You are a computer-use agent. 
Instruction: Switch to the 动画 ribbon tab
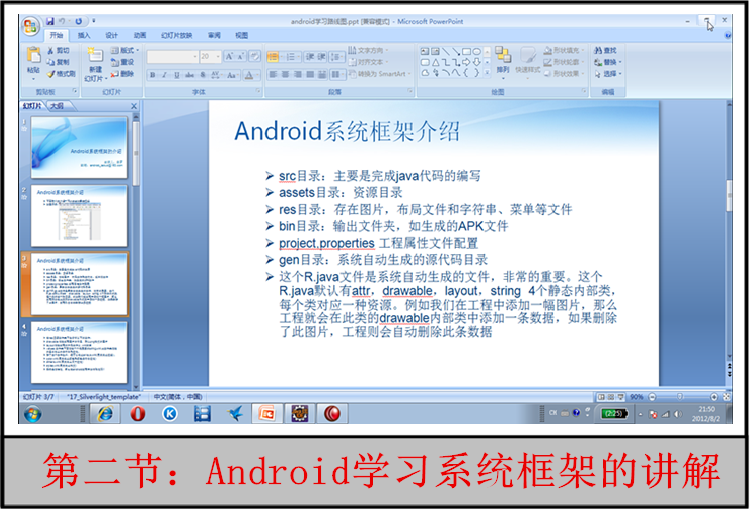140,35
